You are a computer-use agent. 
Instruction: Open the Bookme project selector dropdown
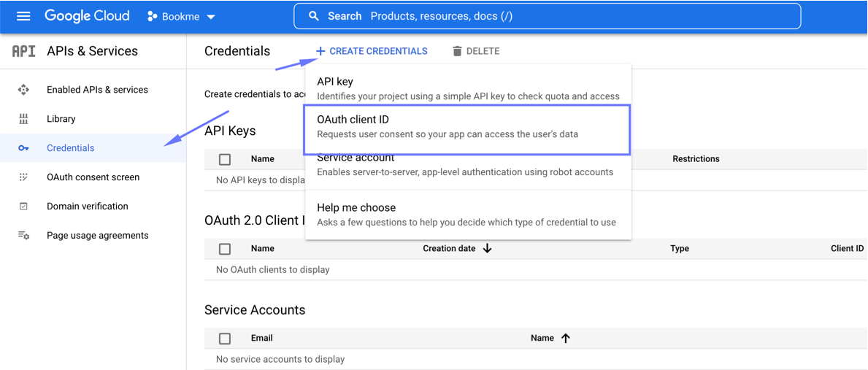(x=181, y=16)
